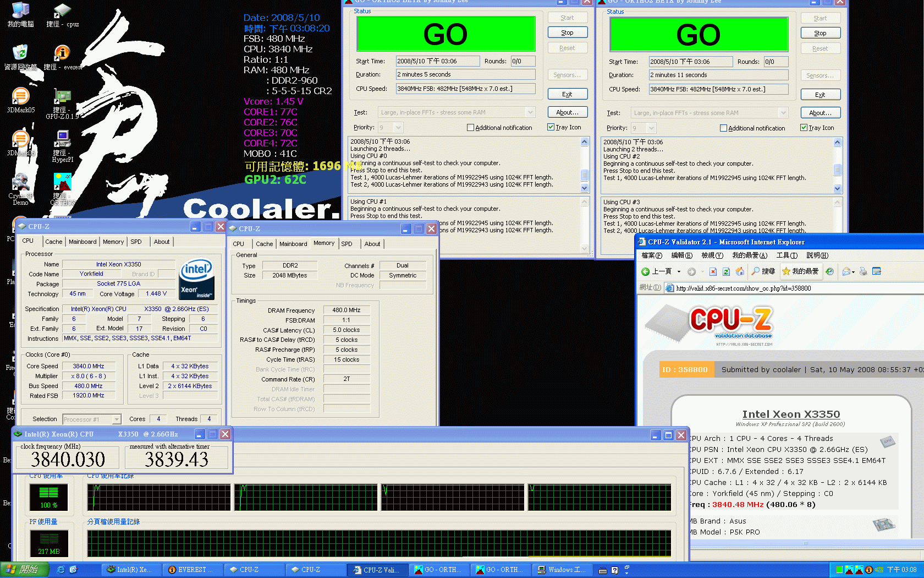The width and height of the screenshot is (924, 578).
Task: Expand the Priority dropdown in left ORTHOS
Action: pos(398,127)
